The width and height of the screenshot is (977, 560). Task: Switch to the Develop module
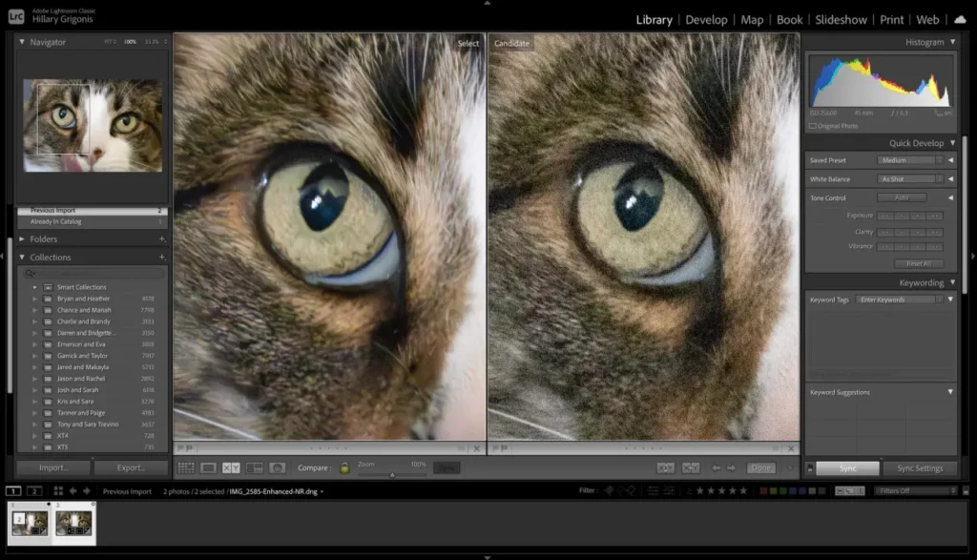(706, 19)
